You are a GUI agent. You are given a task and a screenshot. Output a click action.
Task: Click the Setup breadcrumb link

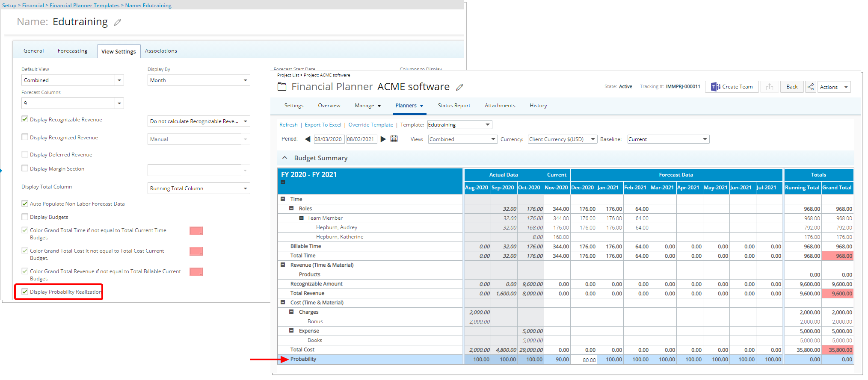(x=9, y=6)
